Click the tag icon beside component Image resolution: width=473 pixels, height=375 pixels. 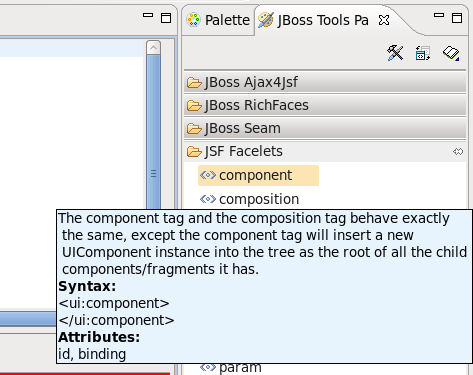click(x=208, y=175)
